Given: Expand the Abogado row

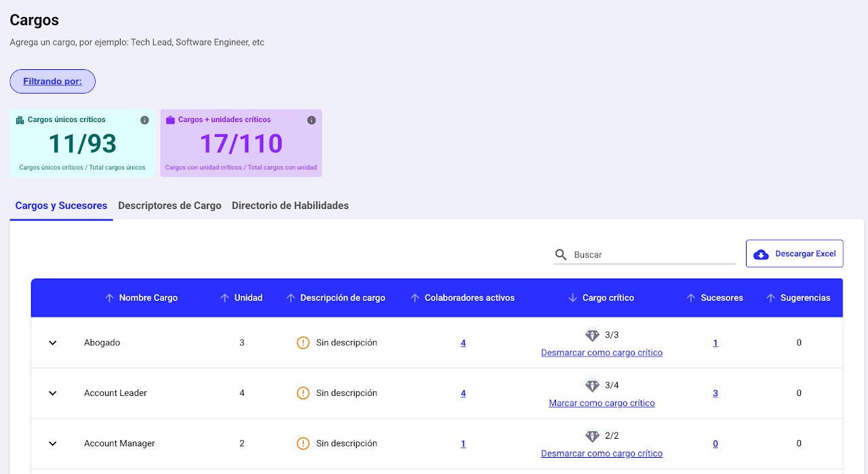Looking at the screenshot, I should coord(53,343).
